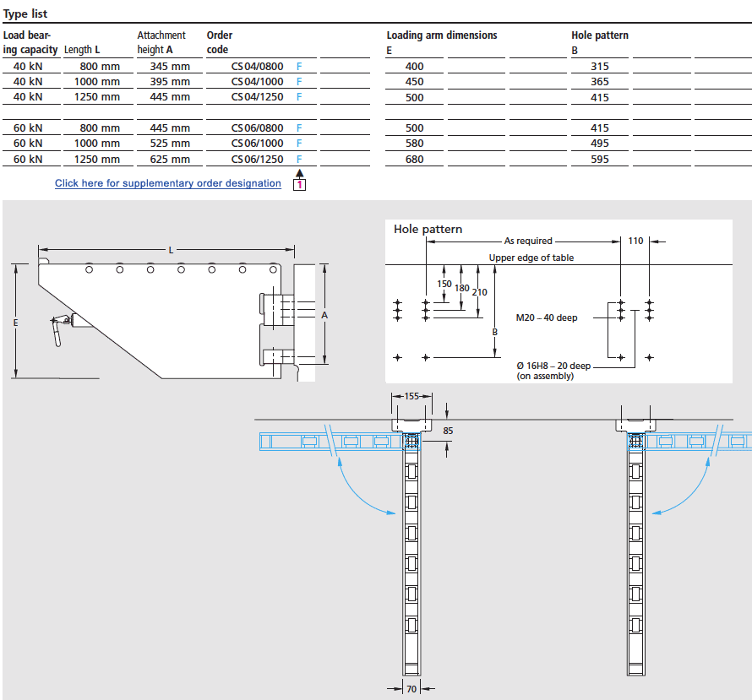Screen dimensions: 752x700
Task: Click loading arm E value '680'
Action: 414,159
